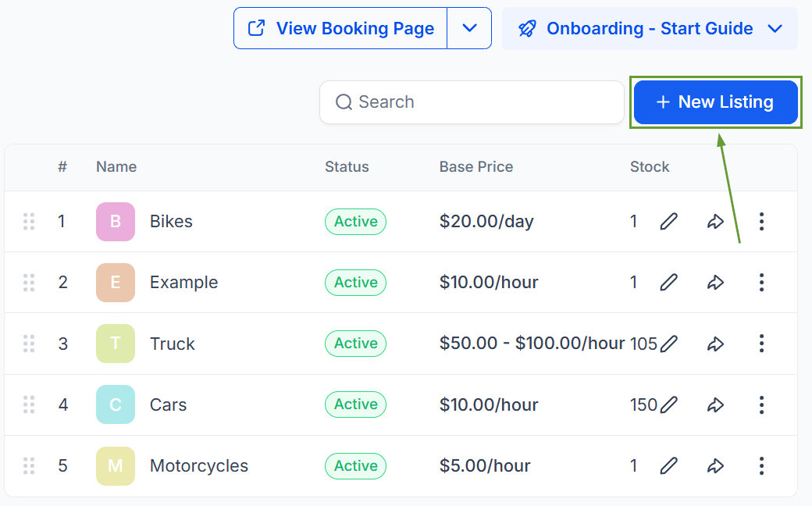Open the more options menu for Cars

[x=761, y=404]
